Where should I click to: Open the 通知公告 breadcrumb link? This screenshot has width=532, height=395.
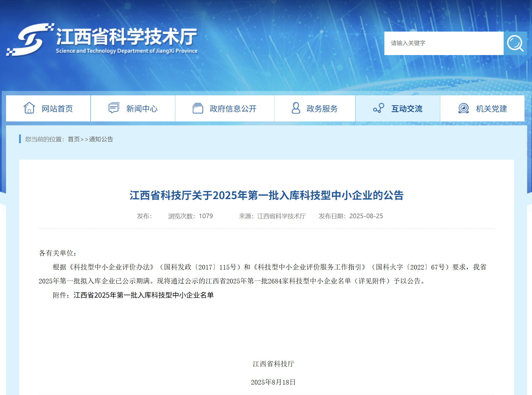(x=101, y=139)
